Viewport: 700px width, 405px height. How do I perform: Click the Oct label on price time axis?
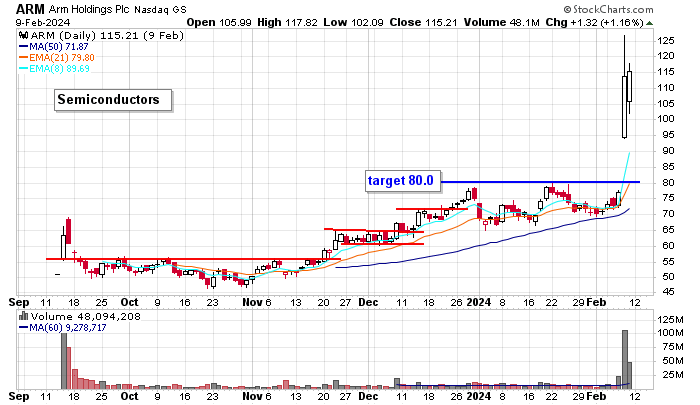(129, 302)
